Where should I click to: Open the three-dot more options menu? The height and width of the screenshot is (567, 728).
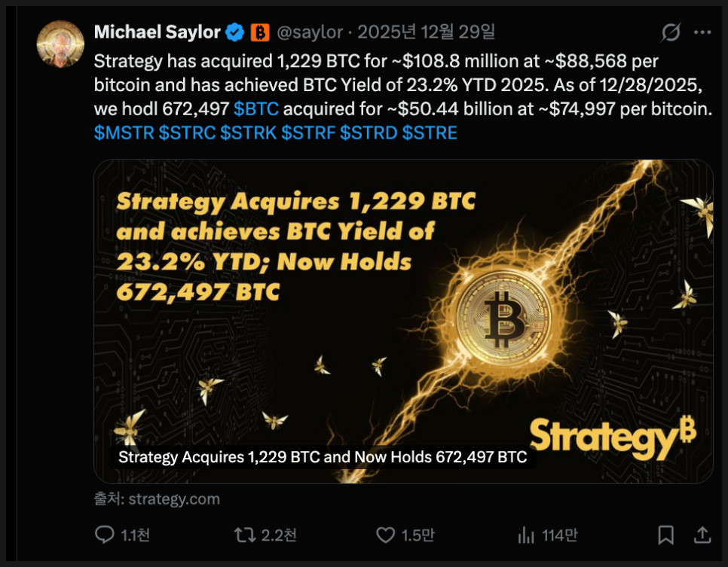pos(702,32)
